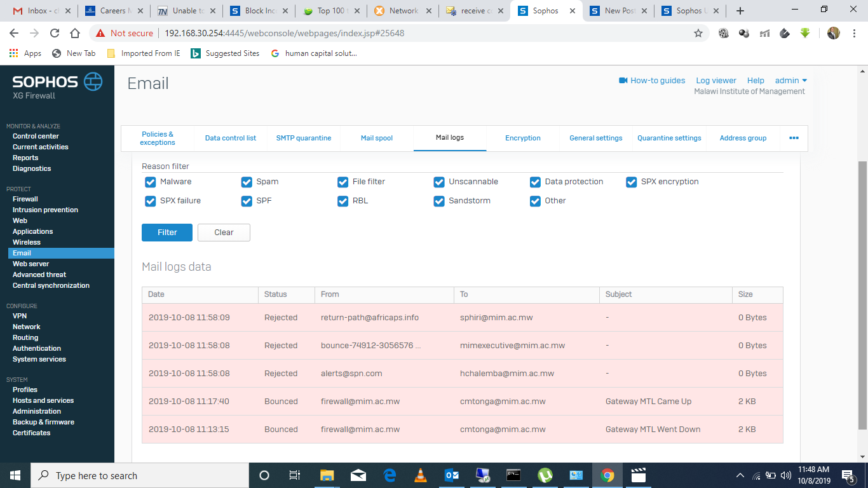Viewport: 868px width, 488px height.
Task: Click the Sophos XG Firewall logo
Action: coord(57,86)
